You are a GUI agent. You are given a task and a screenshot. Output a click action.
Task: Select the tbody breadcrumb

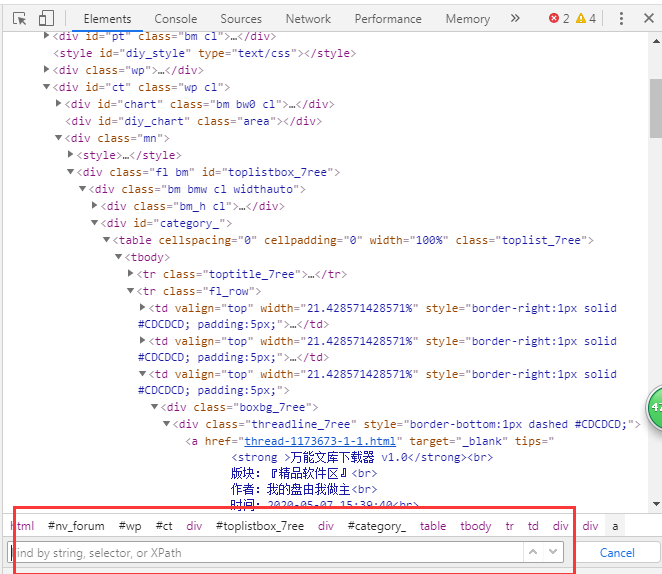tap(476, 526)
